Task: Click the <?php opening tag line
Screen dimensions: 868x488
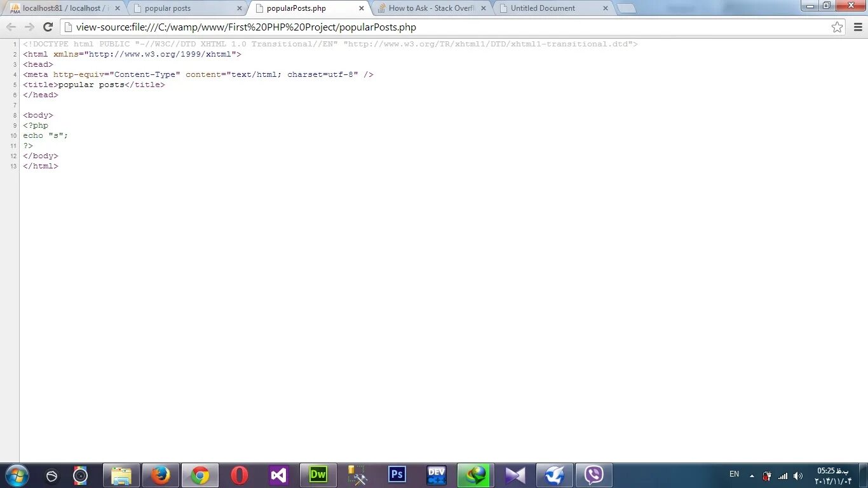Action: (x=36, y=125)
